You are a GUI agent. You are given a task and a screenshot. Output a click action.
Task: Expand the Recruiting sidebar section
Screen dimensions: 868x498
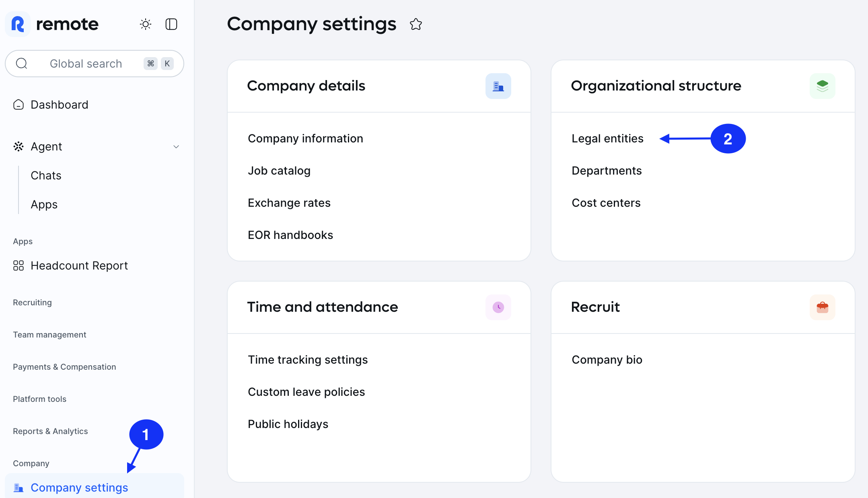click(x=32, y=303)
